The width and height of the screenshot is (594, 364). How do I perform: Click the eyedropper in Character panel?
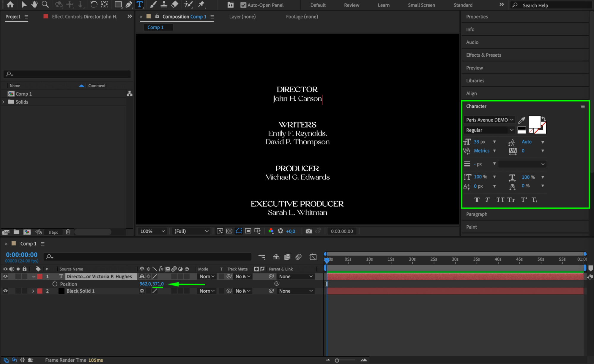[x=521, y=120]
